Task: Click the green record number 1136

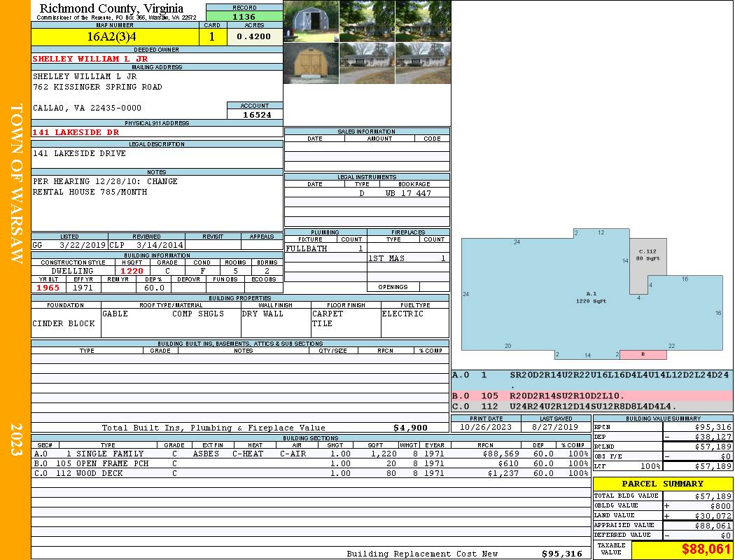Action: 244,17
